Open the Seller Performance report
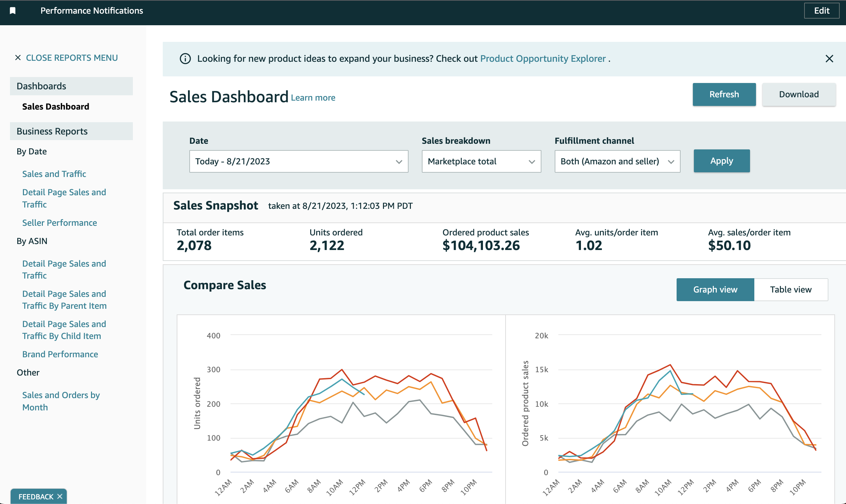Image resolution: width=846 pixels, height=504 pixels. [59, 222]
